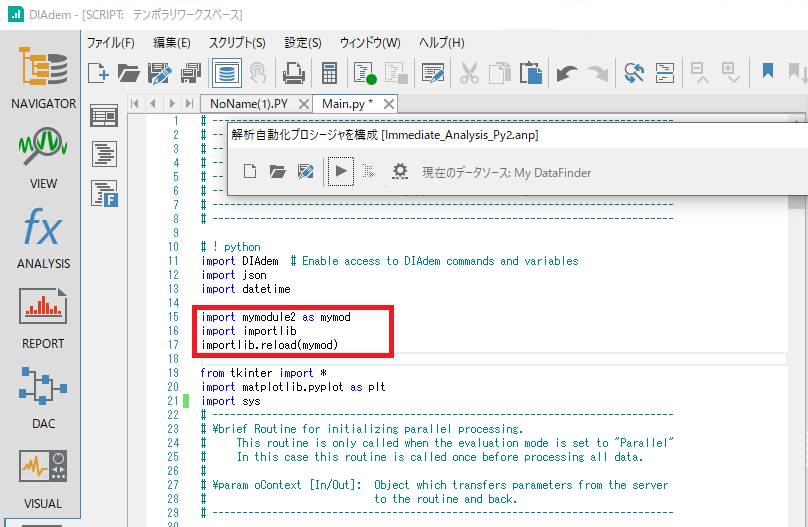Open the F-marked script list icon

[x=104, y=194]
